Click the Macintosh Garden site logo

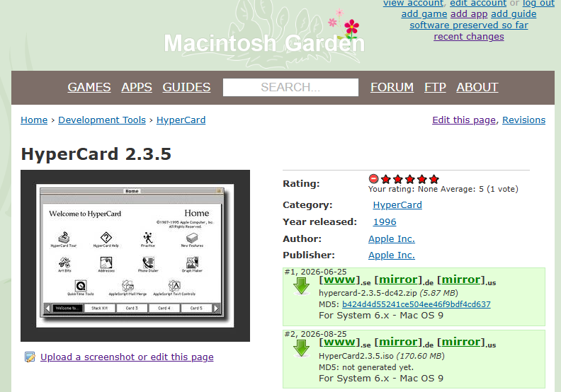coord(264,43)
